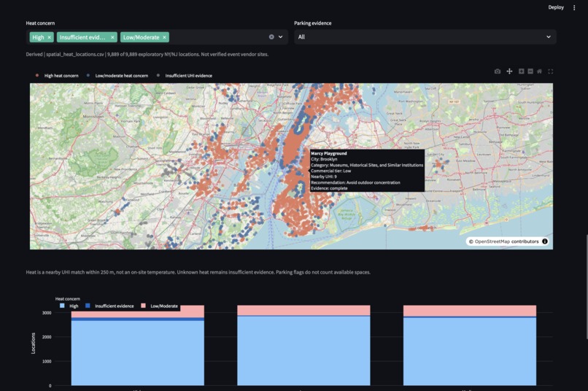Select the Pan tool in the map toolbar
Viewport: 588px width, 391px height.
pyautogui.click(x=509, y=71)
